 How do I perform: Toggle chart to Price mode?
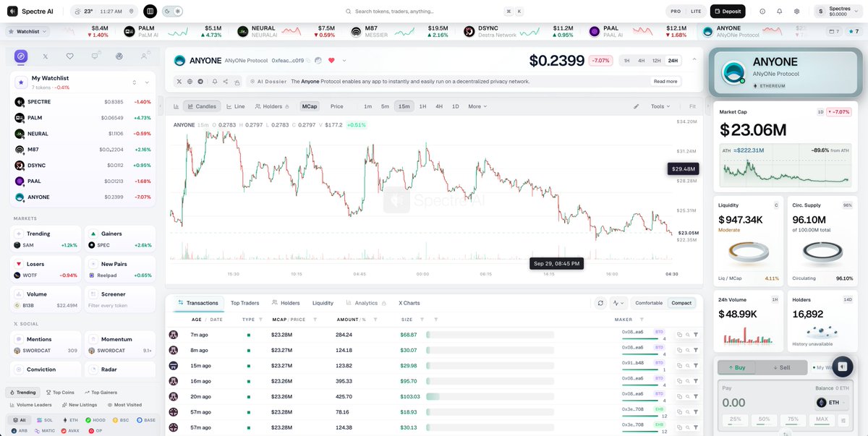point(337,106)
